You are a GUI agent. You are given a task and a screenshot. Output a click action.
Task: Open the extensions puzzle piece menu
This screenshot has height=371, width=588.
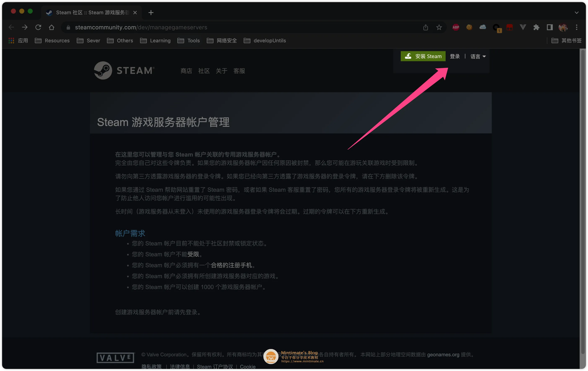click(x=536, y=27)
